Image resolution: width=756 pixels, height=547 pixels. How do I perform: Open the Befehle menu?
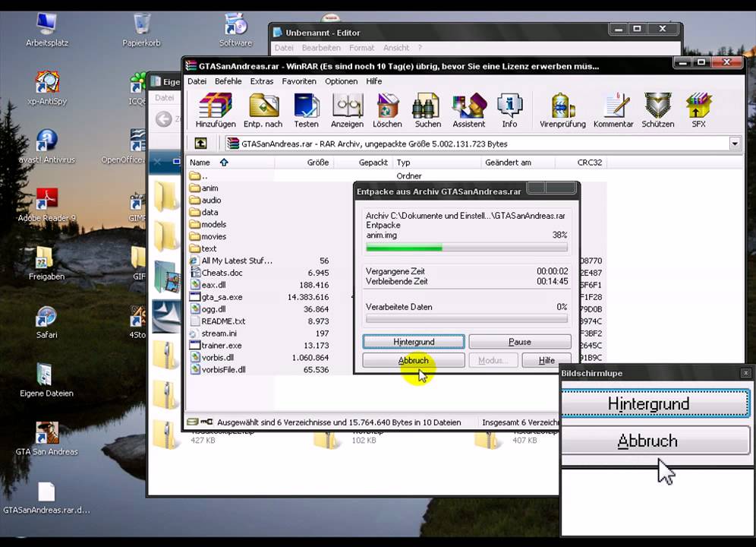pos(228,81)
